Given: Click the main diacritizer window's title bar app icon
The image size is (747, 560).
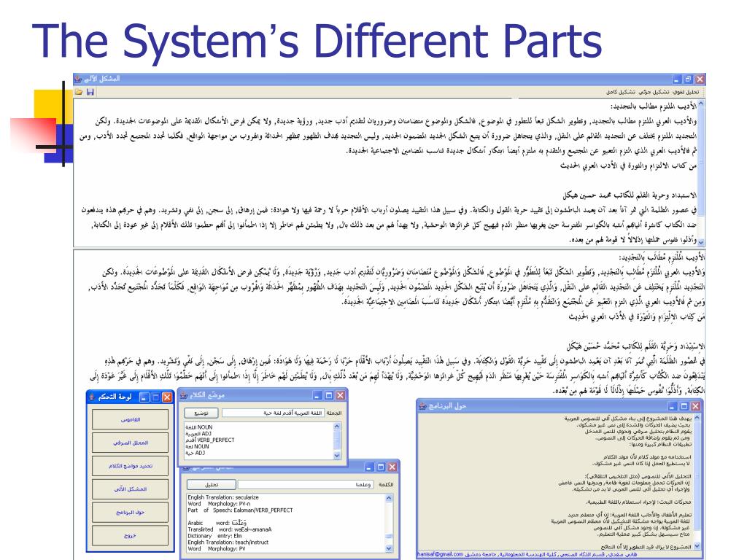Looking at the screenshot, I should [79, 79].
